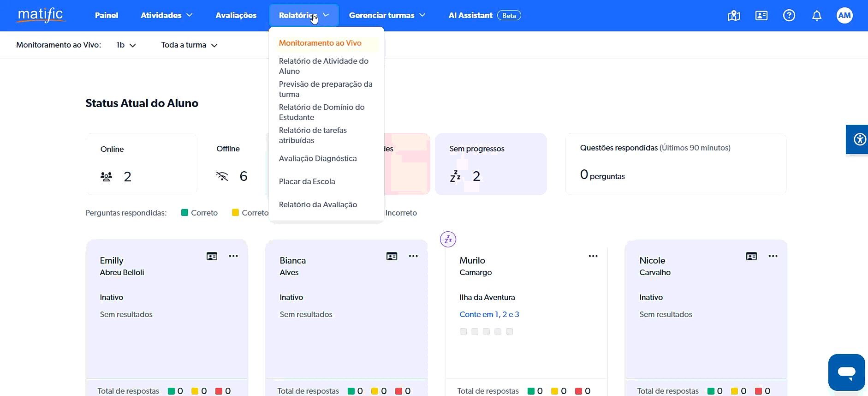Image resolution: width=868 pixels, height=396 pixels.
Task: Open the Conte em 1, 2 e 3 link
Action: click(489, 315)
